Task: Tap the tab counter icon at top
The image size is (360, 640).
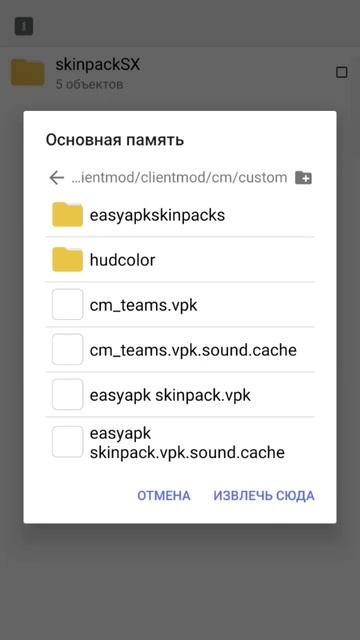Action: point(24,27)
